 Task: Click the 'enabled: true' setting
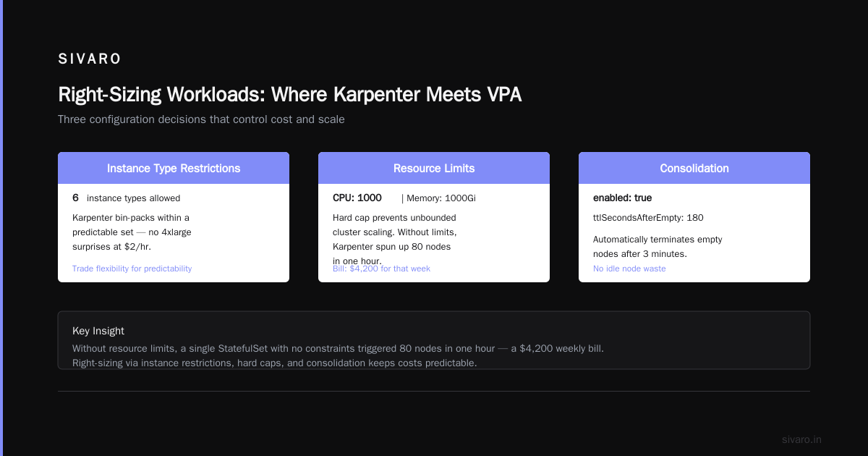pos(623,198)
